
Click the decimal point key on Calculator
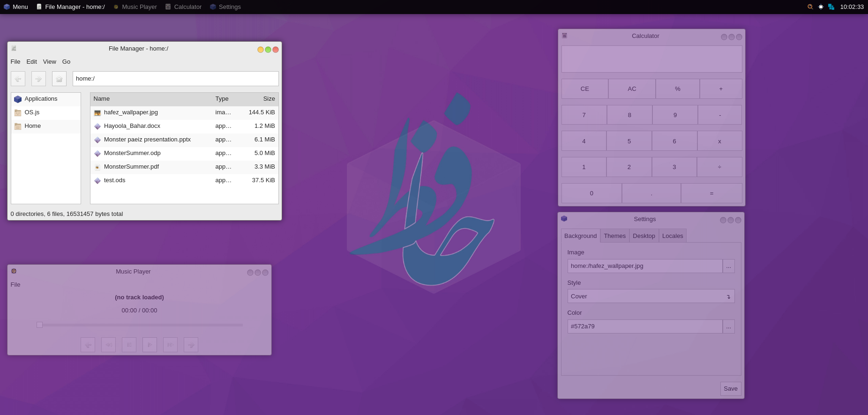pos(651,193)
